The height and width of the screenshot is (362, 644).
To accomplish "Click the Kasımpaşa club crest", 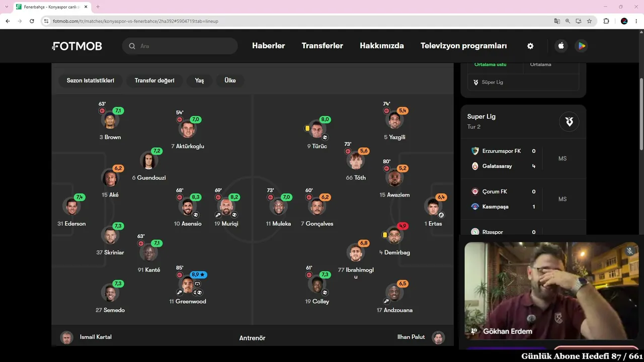I will coord(475,207).
